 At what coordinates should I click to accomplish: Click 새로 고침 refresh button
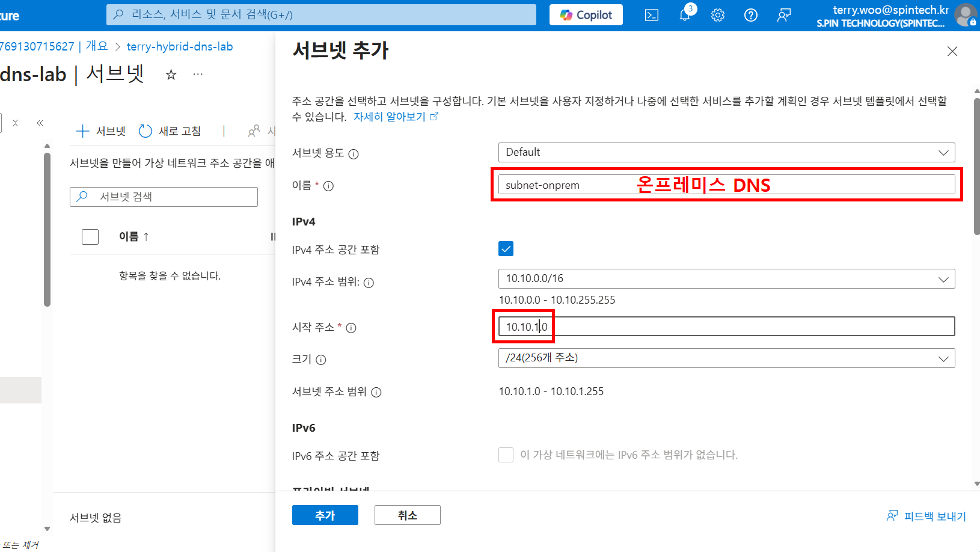(x=170, y=131)
